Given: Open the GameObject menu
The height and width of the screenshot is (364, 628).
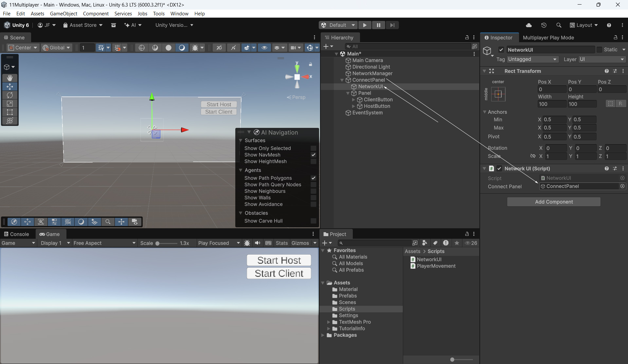Looking at the screenshot, I should click(x=63, y=13).
